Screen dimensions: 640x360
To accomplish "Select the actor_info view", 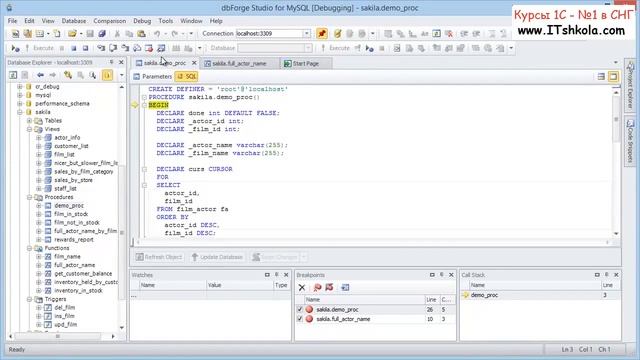I will click(67, 138).
